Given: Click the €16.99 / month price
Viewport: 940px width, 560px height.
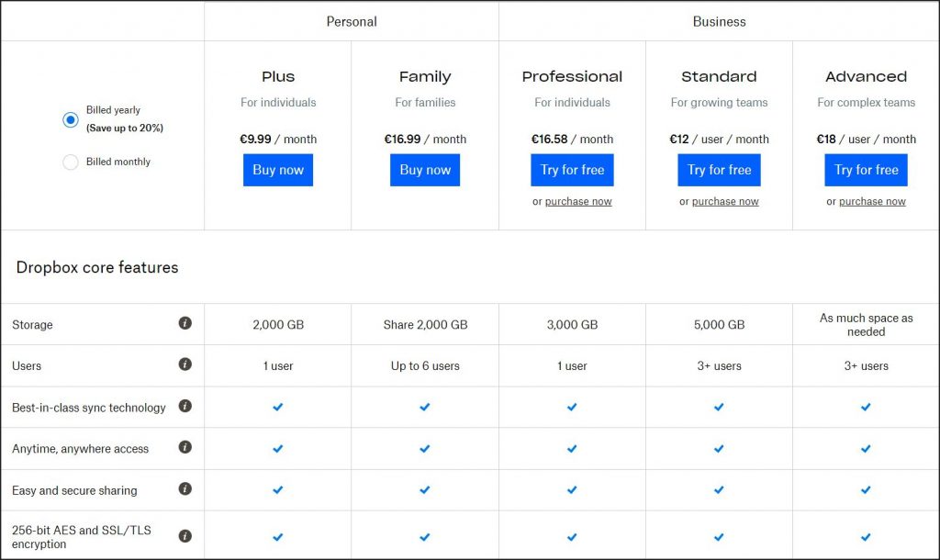Looking at the screenshot, I should pyautogui.click(x=425, y=140).
